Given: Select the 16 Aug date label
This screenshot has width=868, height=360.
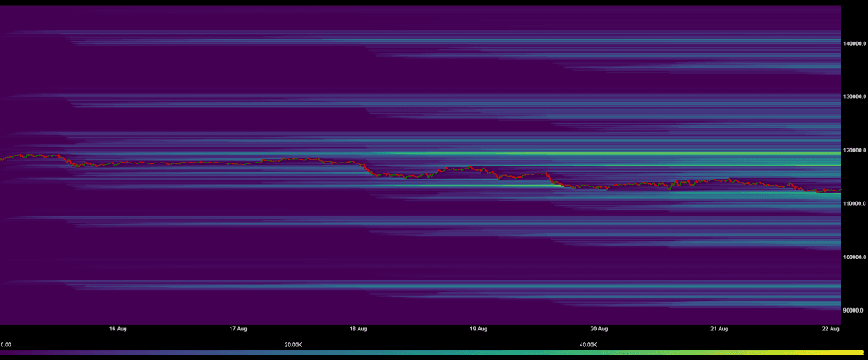Looking at the screenshot, I should coord(118,329).
